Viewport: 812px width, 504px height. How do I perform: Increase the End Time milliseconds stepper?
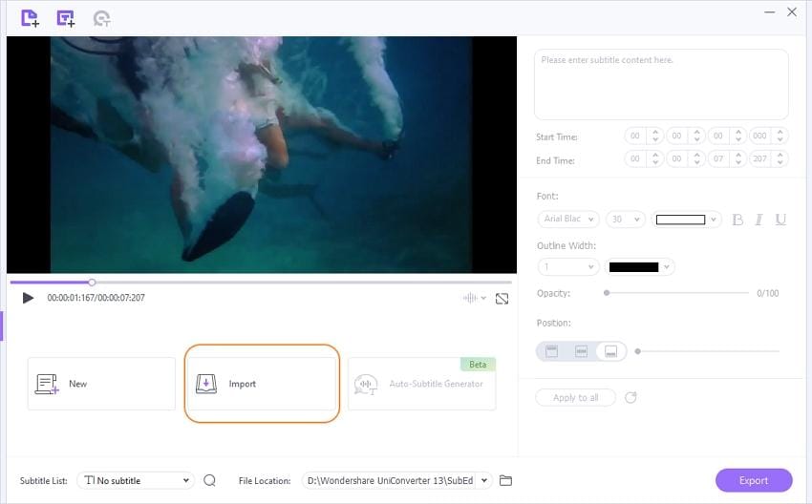click(780, 155)
